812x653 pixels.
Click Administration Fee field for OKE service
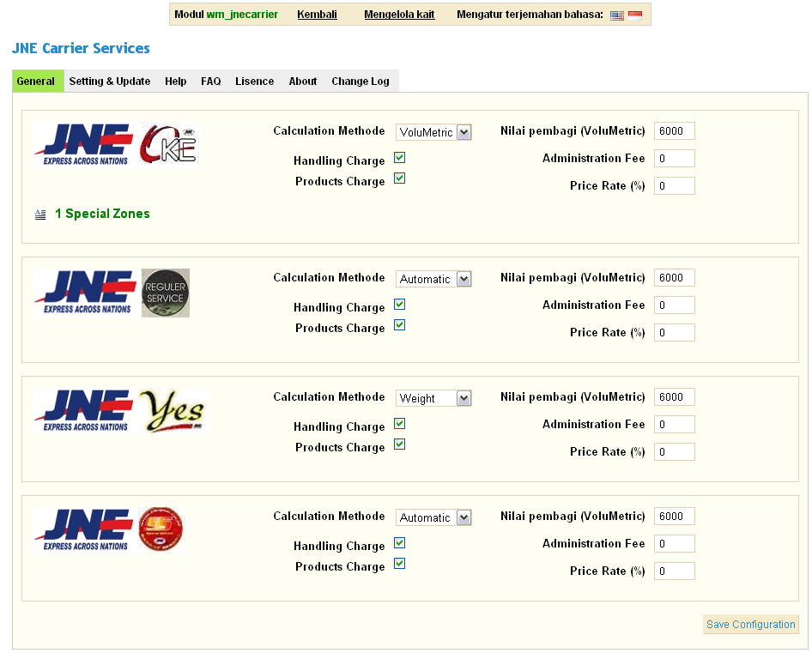tap(675, 159)
